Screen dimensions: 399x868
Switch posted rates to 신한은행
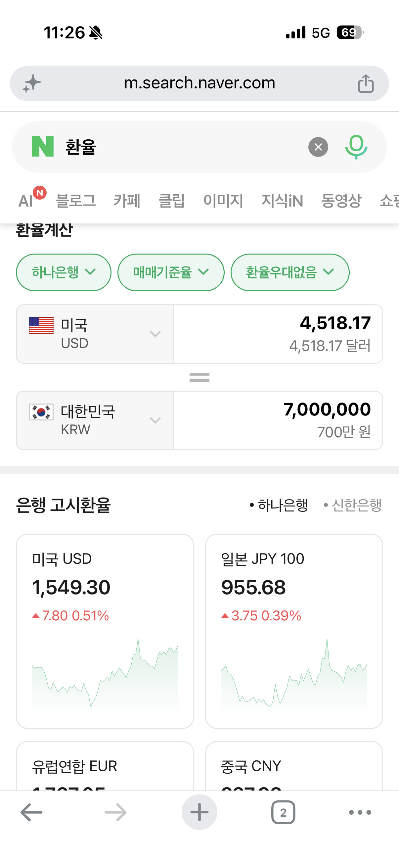coord(353,505)
